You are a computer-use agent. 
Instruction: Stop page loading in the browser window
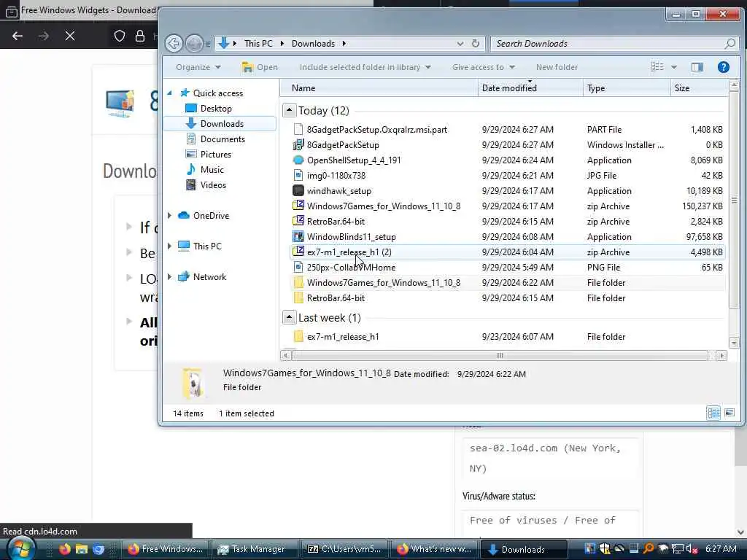coord(70,36)
